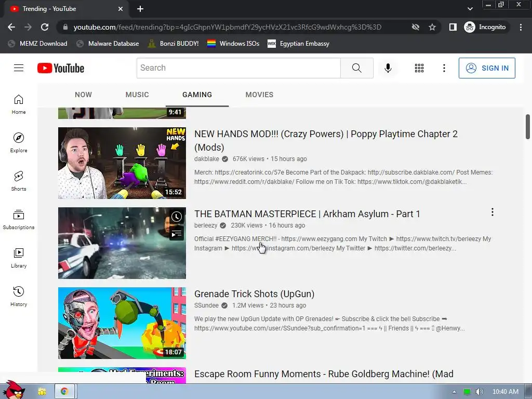Focus the YouTube Search field
The image size is (532, 399).
click(x=238, y=68)
